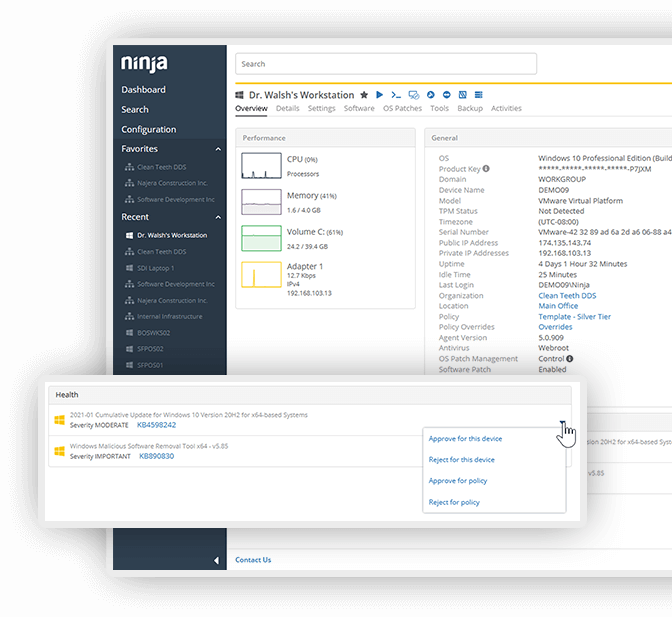Screen dimensions: 672x617
Task: Open the Template - Silver Tier policy link
Action: (574, 317)
